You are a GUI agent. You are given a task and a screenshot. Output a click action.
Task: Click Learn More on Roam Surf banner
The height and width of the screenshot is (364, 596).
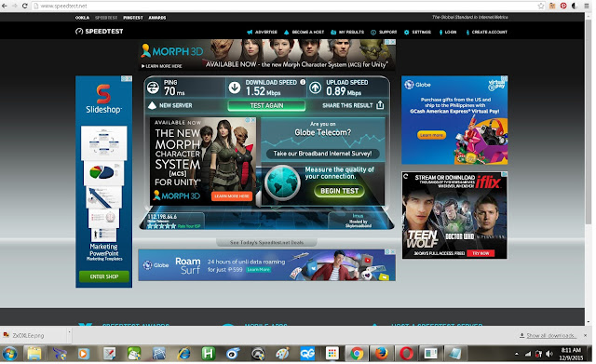[259, 269]
